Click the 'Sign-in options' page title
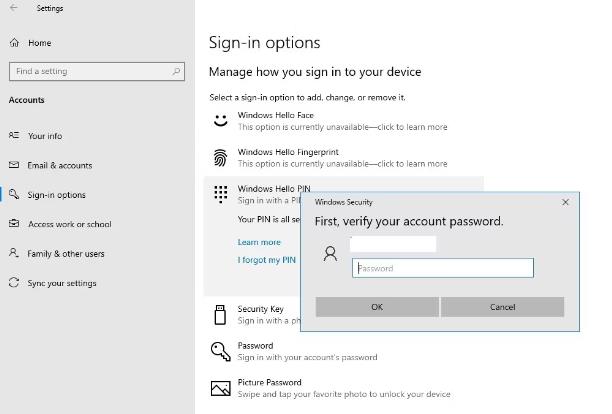612x414 pixels. (265, 43)
